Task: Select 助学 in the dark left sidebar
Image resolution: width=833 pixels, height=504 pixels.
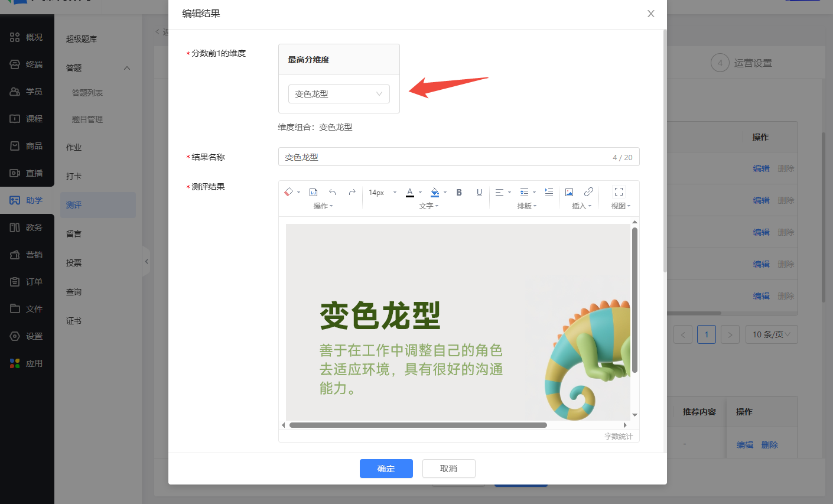Action: click(x=27, y=200)
